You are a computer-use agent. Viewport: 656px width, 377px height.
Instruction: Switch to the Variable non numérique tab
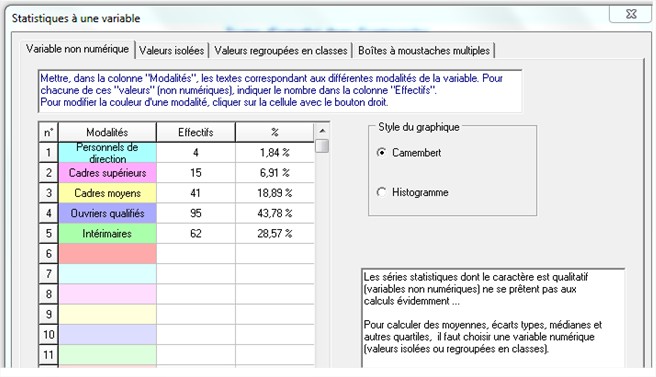click(x=78, y=49)
